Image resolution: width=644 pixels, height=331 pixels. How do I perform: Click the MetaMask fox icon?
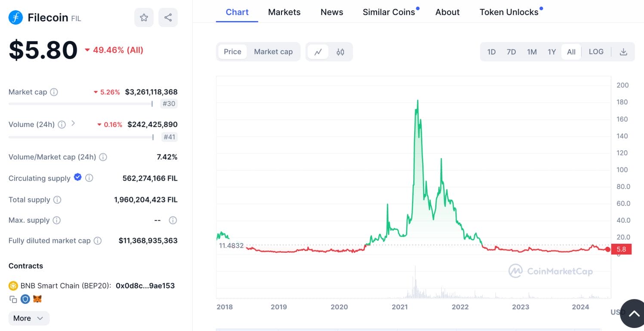(x=37, y=299)
